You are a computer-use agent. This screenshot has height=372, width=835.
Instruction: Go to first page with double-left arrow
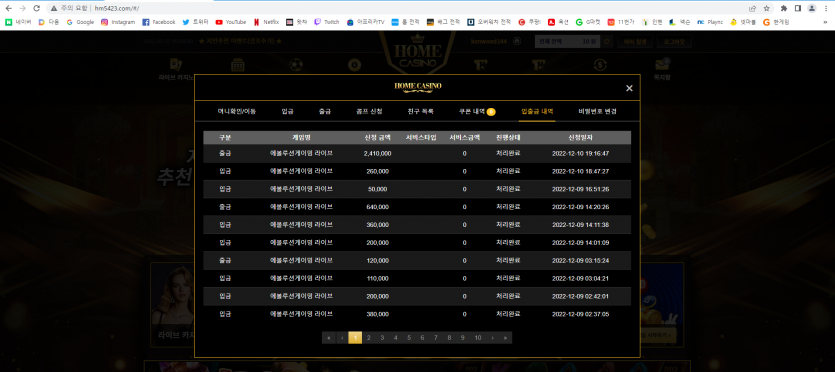tap(329, 338)
